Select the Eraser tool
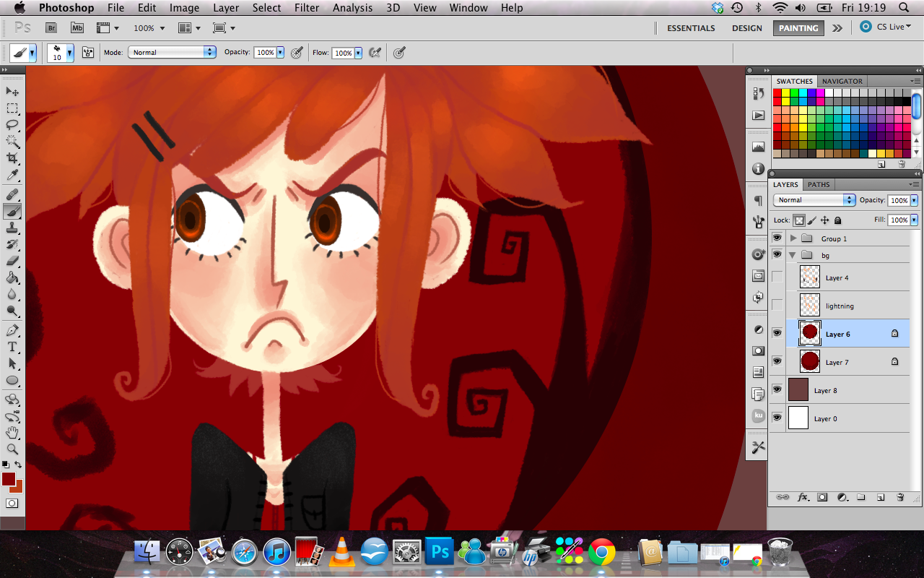The image size is (924, 578). pyautogui.click(x=12, y=261)
